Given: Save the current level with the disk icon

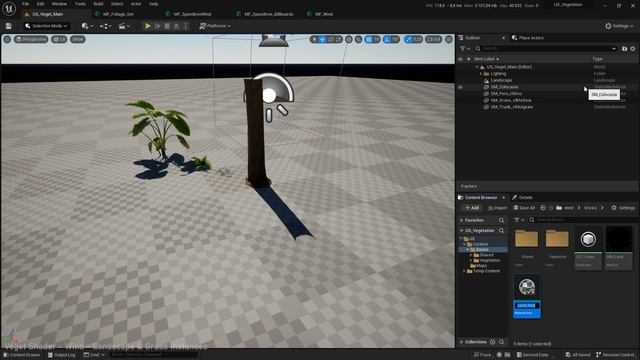Looking at the screenshot, I should pos(9,26).
